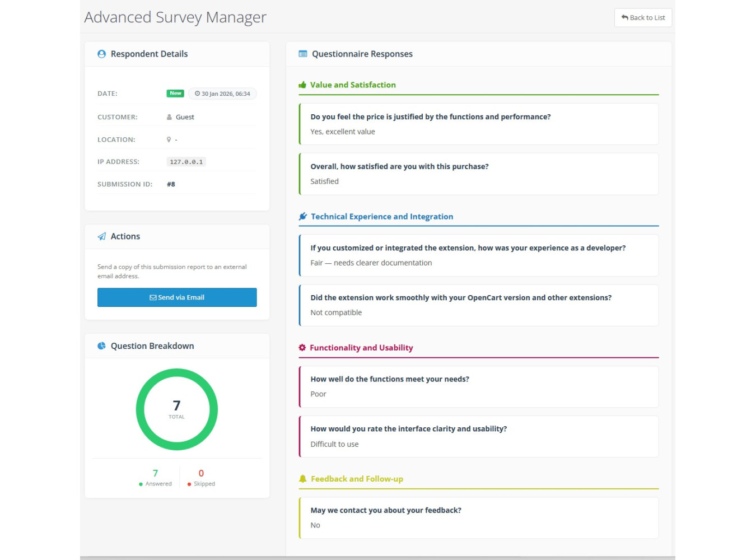This screenshot has height=560, width=756.
Task: Select the 127.0.0.1 IP address value
Action: (x=186, y=162)
